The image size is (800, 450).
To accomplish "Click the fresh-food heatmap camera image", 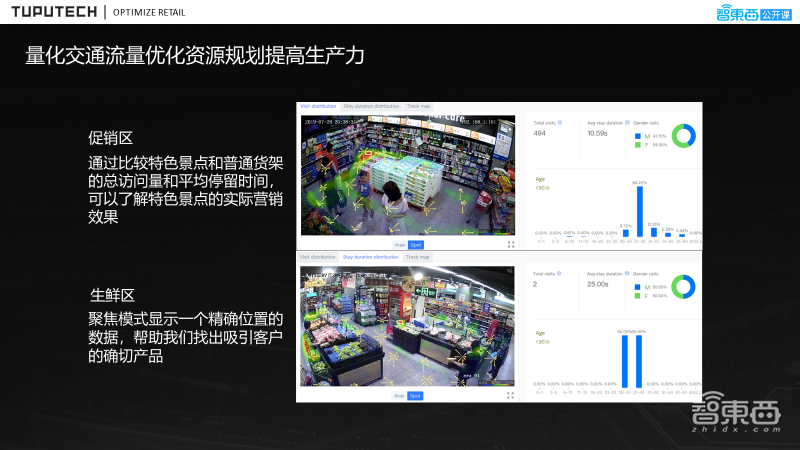I will point(407,326).
